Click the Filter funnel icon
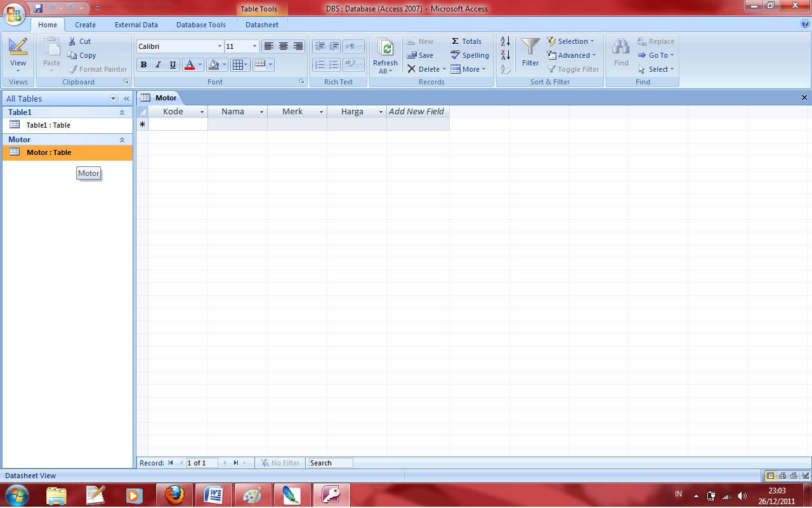The image size is (812, 508). [530, 48]
